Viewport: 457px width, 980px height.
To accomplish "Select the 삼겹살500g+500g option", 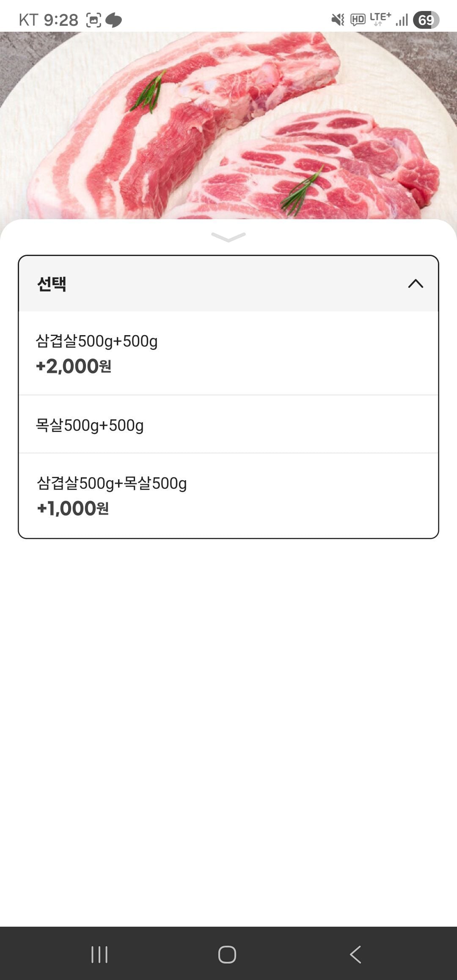I will (x=96, y=341).
